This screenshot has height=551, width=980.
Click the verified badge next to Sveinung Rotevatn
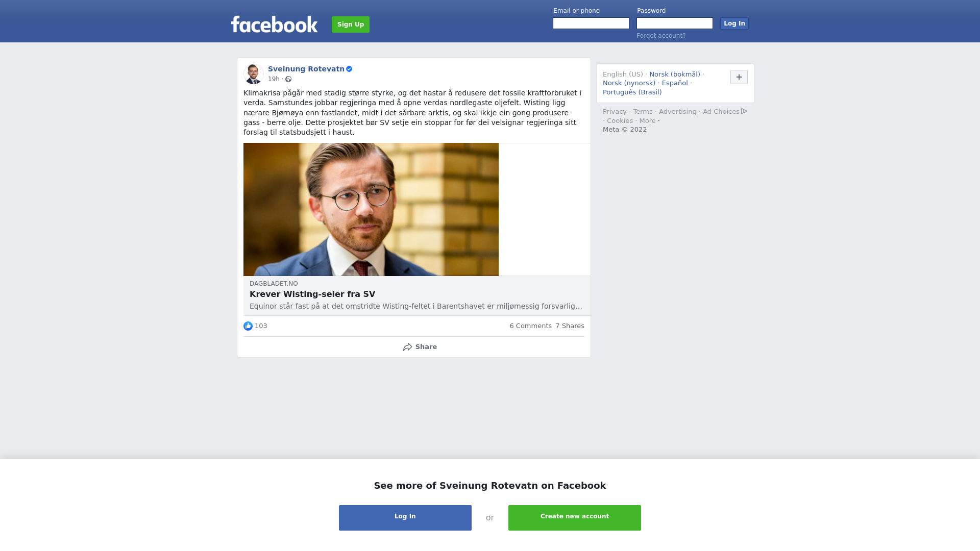349,69
